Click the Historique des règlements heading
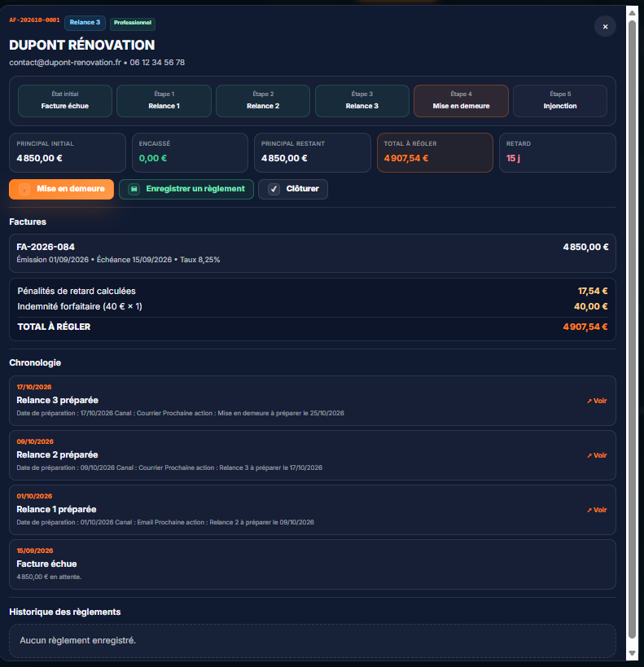Viewport: 644px width, 667px height. 65,612
